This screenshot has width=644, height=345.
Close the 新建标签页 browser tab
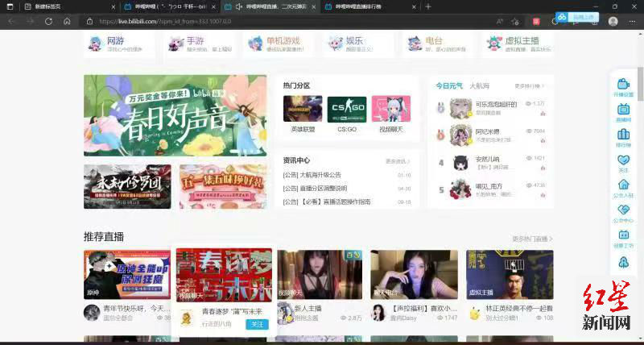[x=114, y=7]
